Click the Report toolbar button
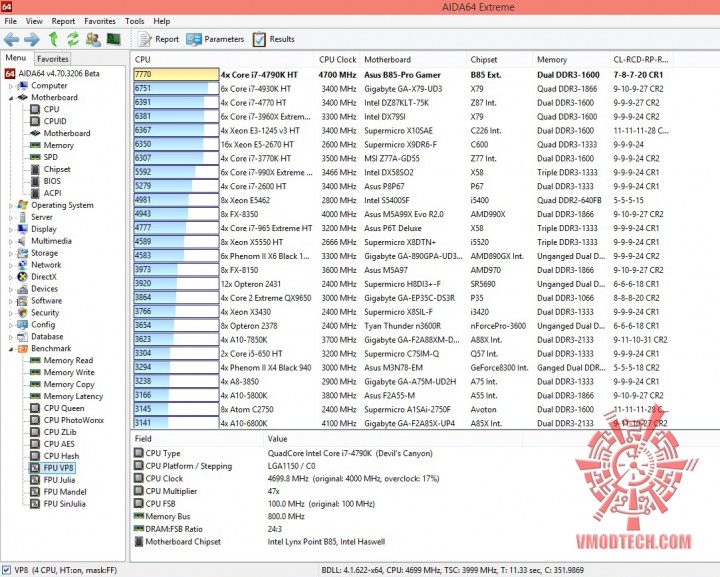Screen dimensions: 720x577 point(158,39)
